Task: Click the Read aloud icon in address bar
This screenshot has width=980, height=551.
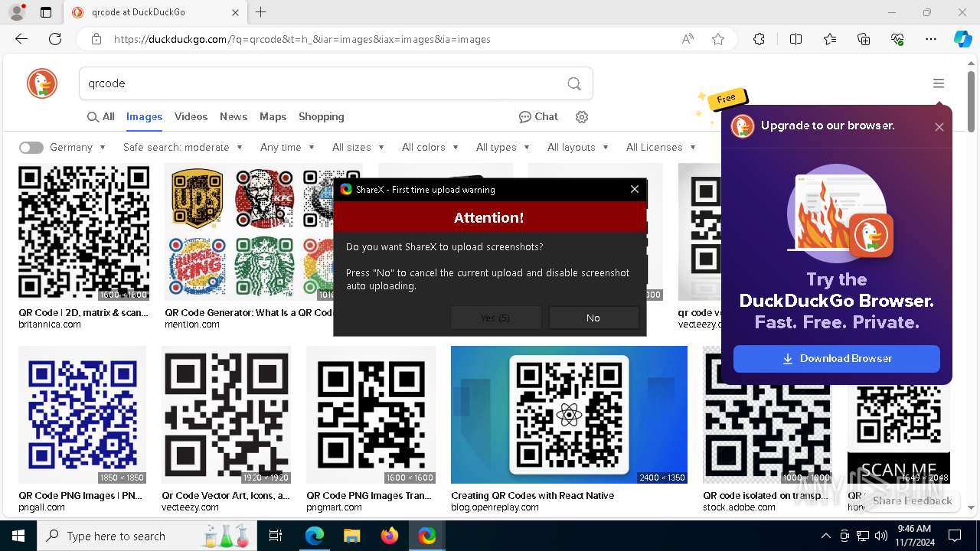Action: coord(688,39)
